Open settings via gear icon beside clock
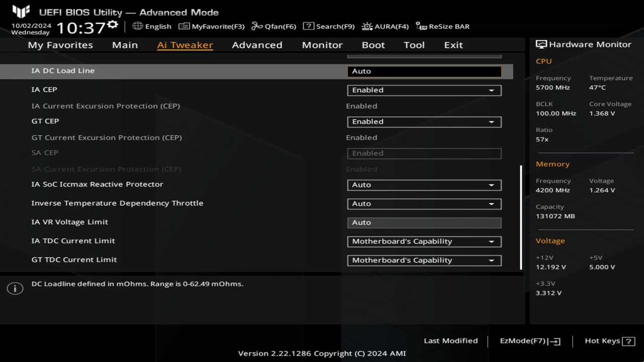The width and height of the screenshot is (644, 362). coord(113,24)
